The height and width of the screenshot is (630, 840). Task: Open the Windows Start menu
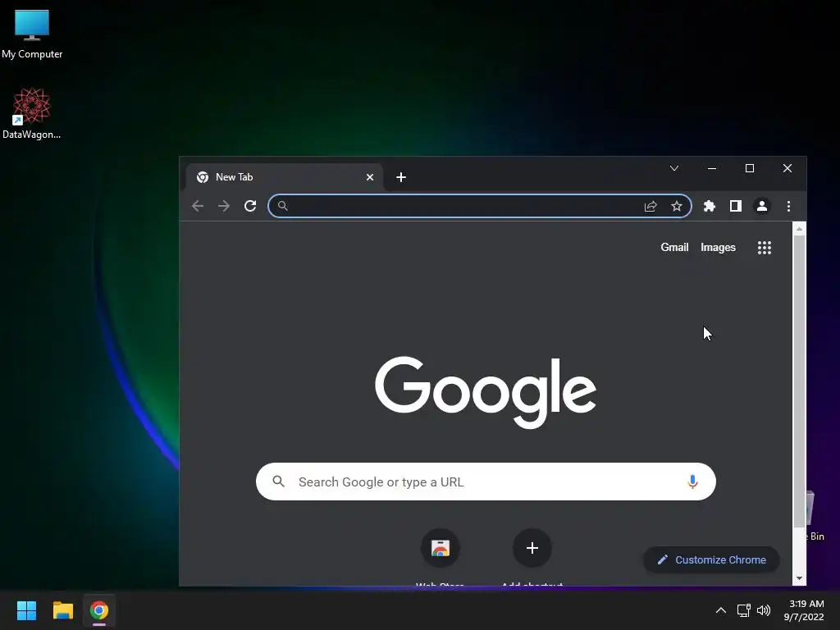(x=26, y=610)
